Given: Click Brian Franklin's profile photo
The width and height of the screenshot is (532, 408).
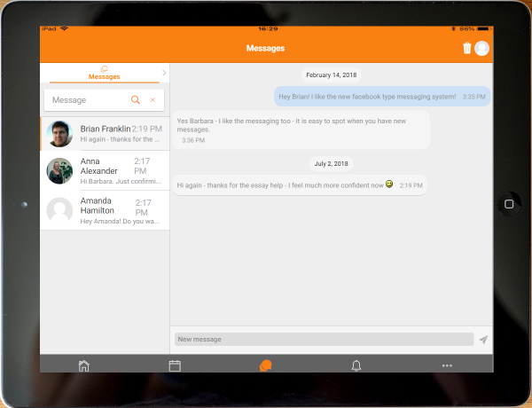Looking at the screenshot, I should 59,134.
